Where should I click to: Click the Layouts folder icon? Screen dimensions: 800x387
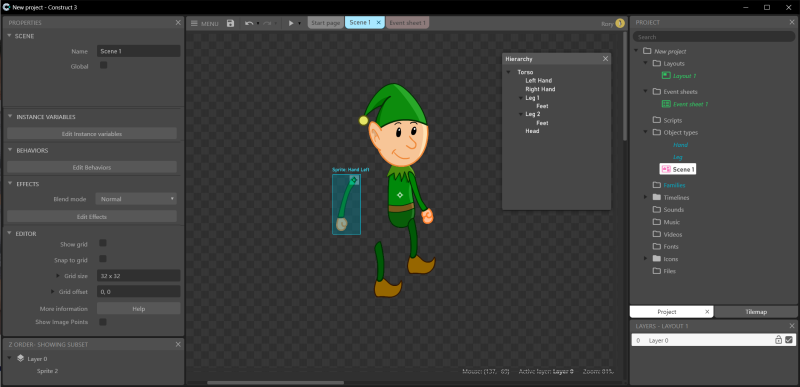[x=657, y=63]
